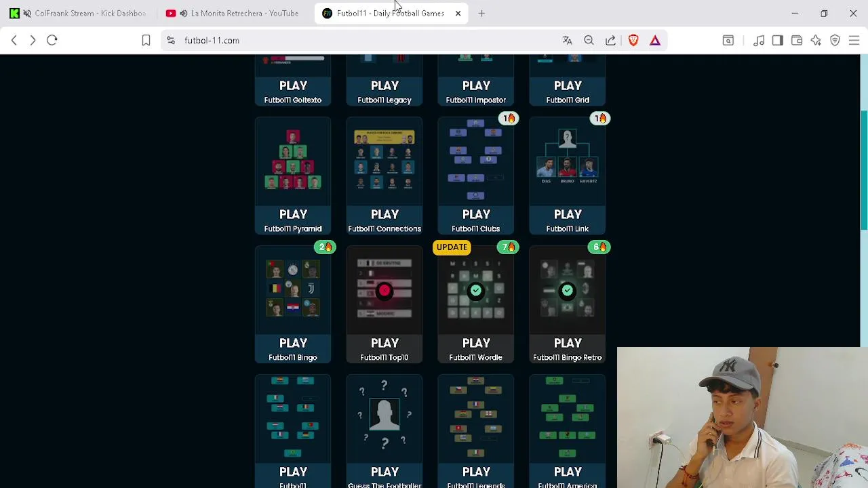The height and width of the screenshot is (488, 868).
Task: Click the 7 streak badge on Wordle
Action: [509, 247]
